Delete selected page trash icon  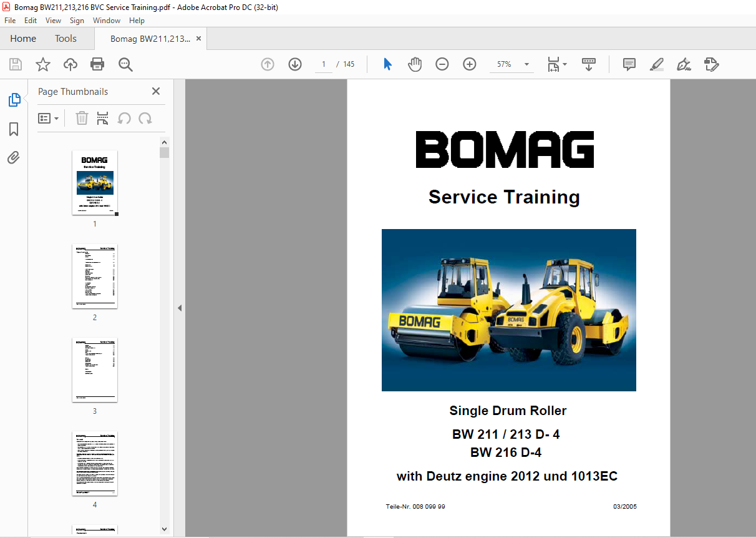point(82,118)
